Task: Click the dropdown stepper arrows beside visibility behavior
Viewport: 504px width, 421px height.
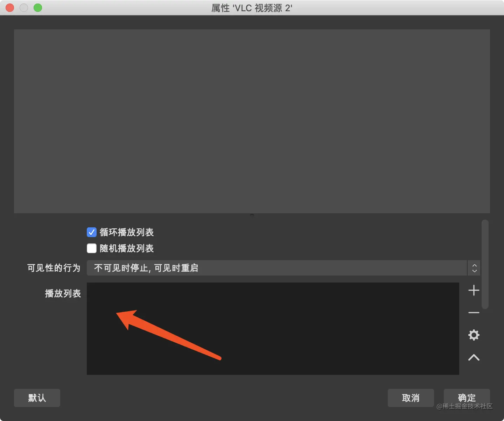Action: (474, 268)
